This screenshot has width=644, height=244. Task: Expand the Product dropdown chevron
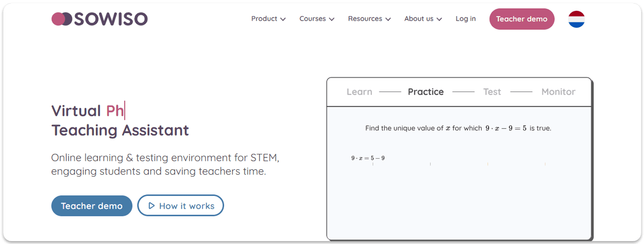[x=283, y=19]
